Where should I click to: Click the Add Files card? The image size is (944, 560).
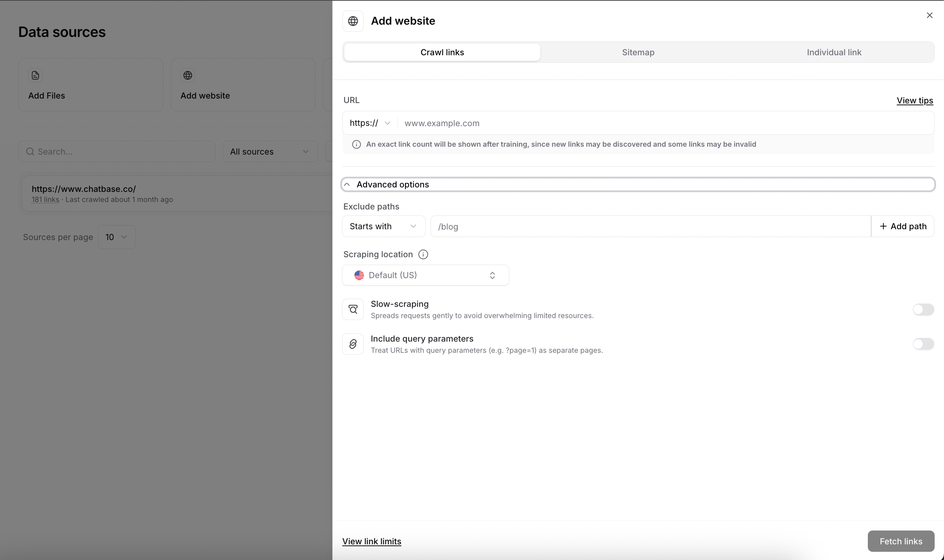pos(91,85)
